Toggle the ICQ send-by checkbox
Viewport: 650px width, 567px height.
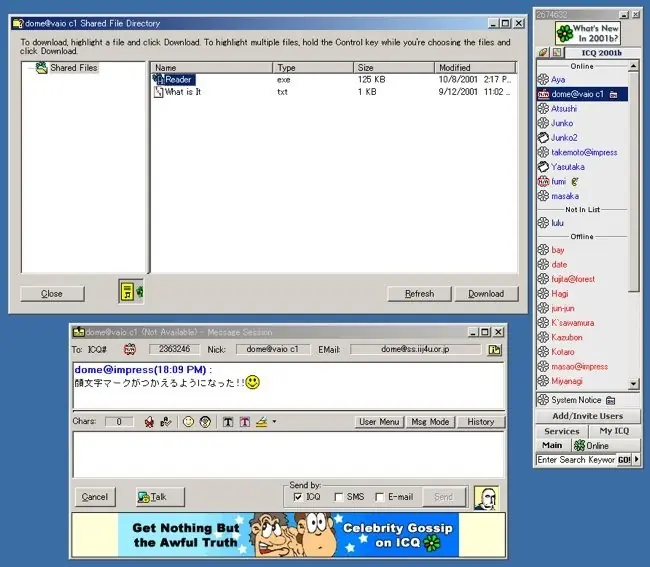tap(298, 497)
